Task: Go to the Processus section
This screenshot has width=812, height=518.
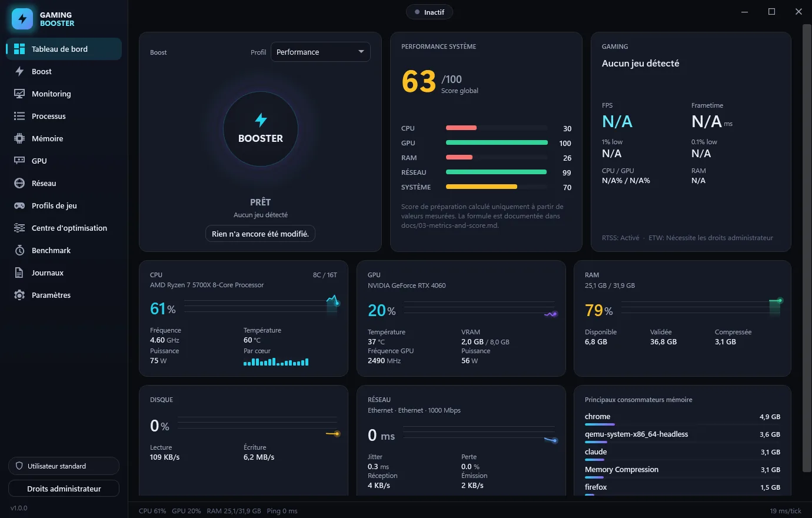Action: [64, 116]
